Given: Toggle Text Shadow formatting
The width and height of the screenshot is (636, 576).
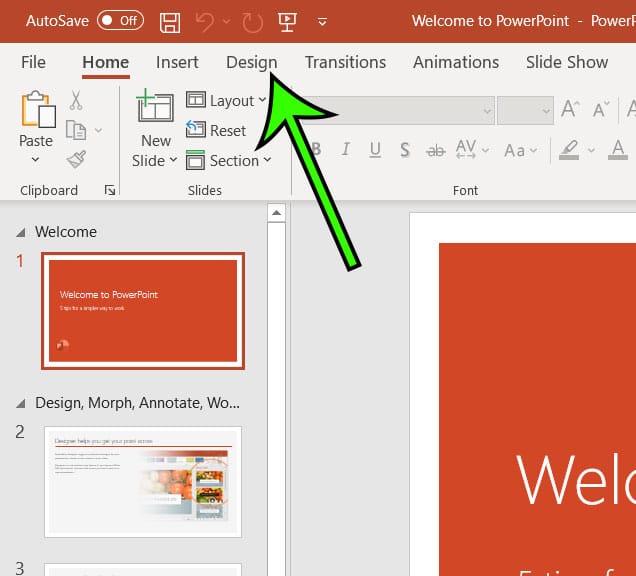Looking at the screenshot, I should pyautogui.click(x=405, y=150).
